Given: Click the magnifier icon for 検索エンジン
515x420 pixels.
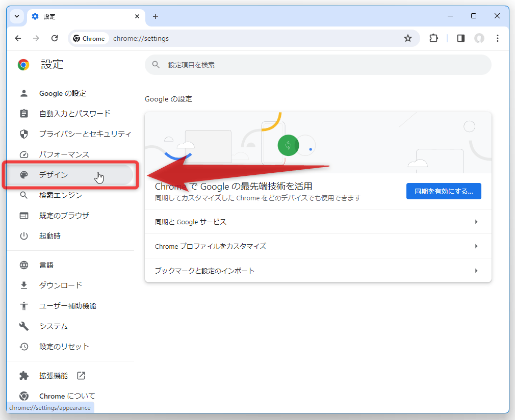Looking at the screenshot, I should point(24,195).
